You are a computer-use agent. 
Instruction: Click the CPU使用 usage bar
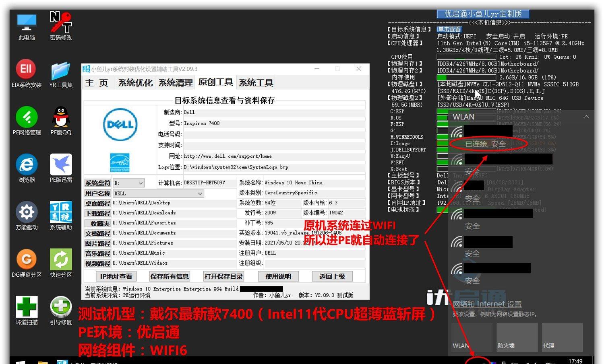pos(466,57)
